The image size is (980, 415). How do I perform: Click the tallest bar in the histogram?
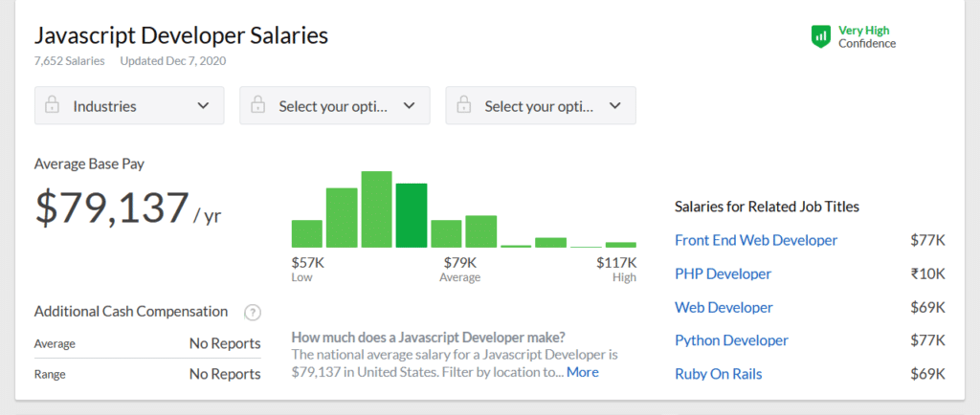(x=377, y=209)
